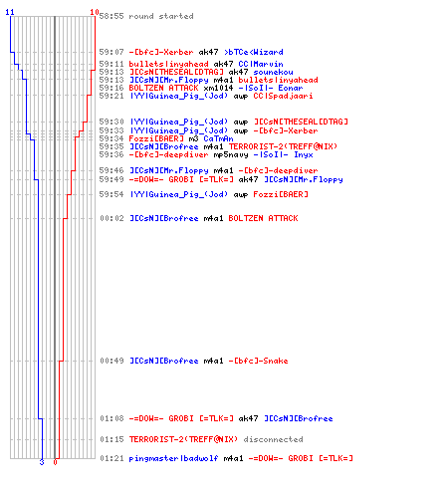Image resolution: width=448 pixels, height=498 pixels.
Task: Click victim CaTmAn on m3 kill line
Action: click(x=218, y=138)
